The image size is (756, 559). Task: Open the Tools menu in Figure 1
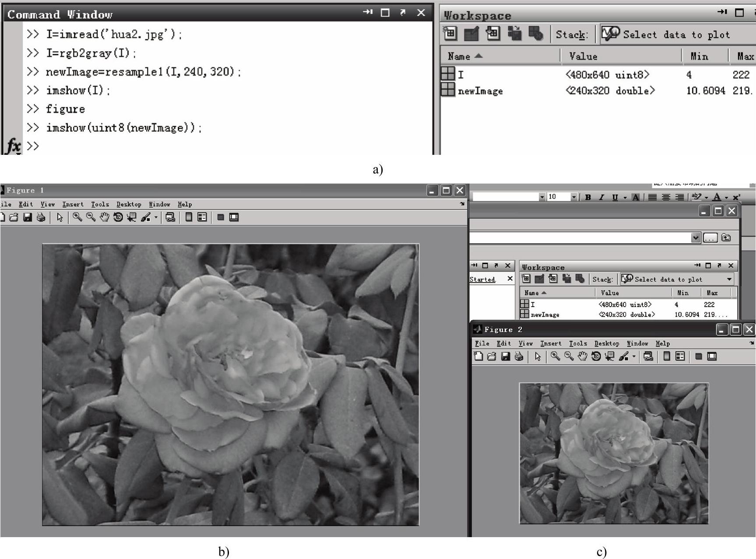(100, 204)
